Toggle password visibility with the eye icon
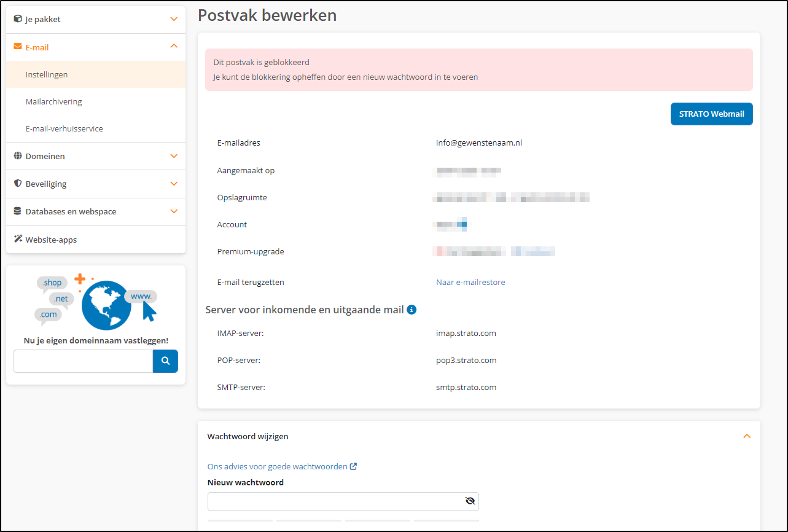 470,501
